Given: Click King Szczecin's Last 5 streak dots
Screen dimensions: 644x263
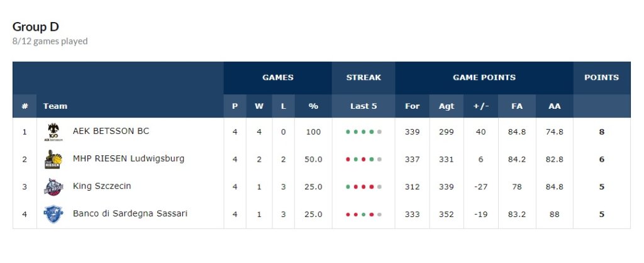Looking at the screenshot, I should coord(364,187).
